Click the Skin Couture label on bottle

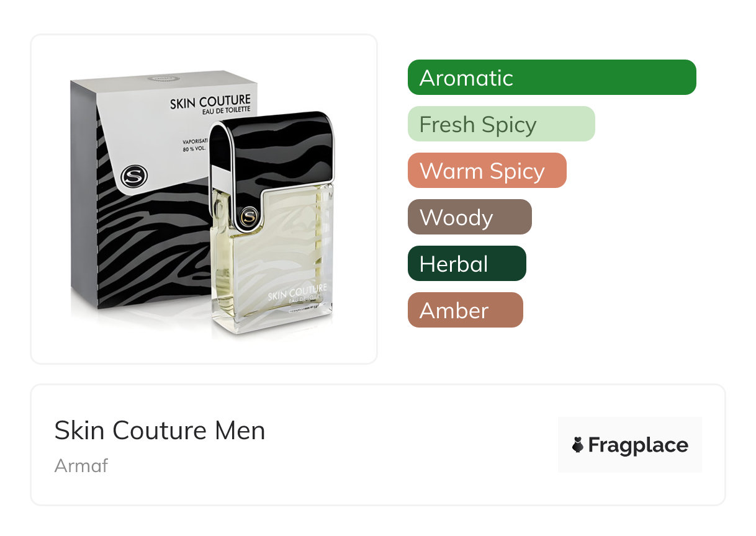[297, 292]
